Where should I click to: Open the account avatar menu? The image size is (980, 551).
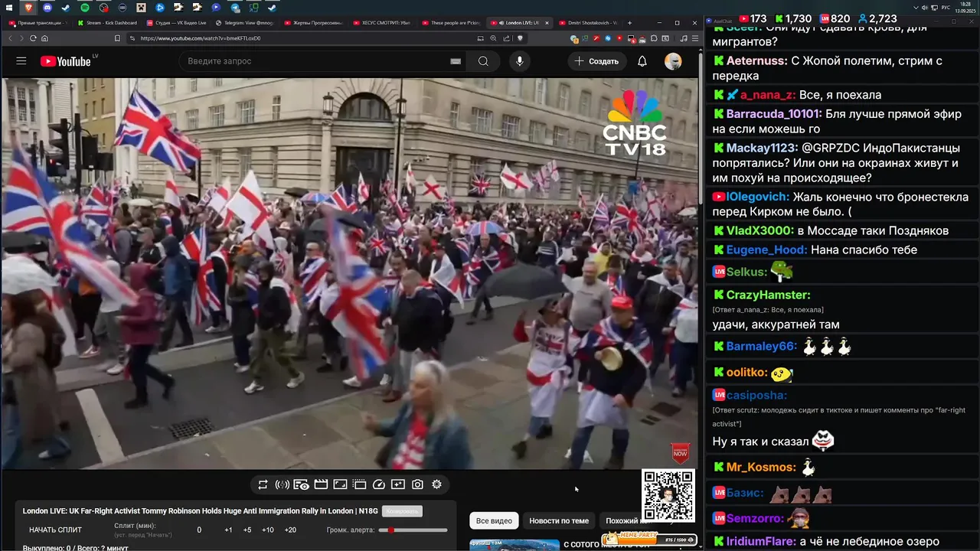[x=673, y=61]
